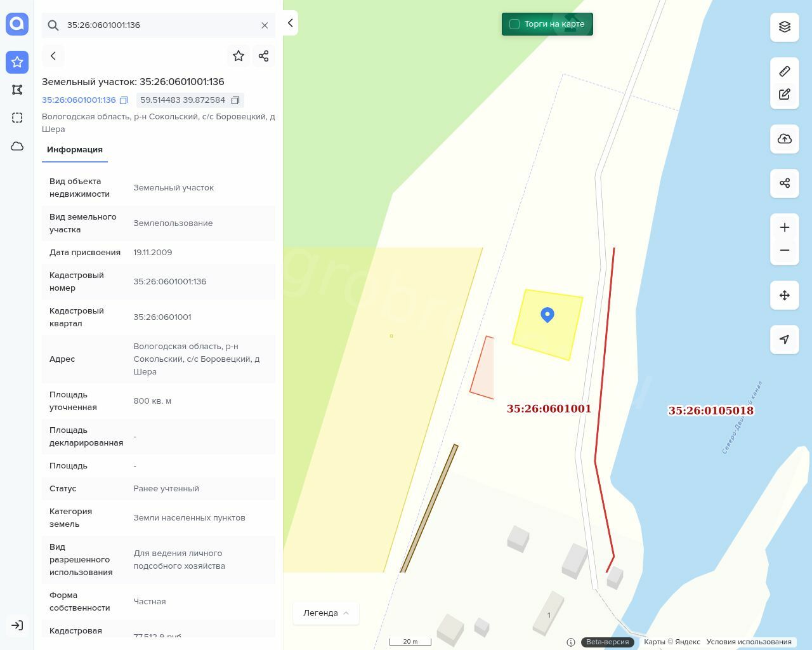Open the map layers panel
This screenshot has width=812, height=650.
click(x=785, y=27)
